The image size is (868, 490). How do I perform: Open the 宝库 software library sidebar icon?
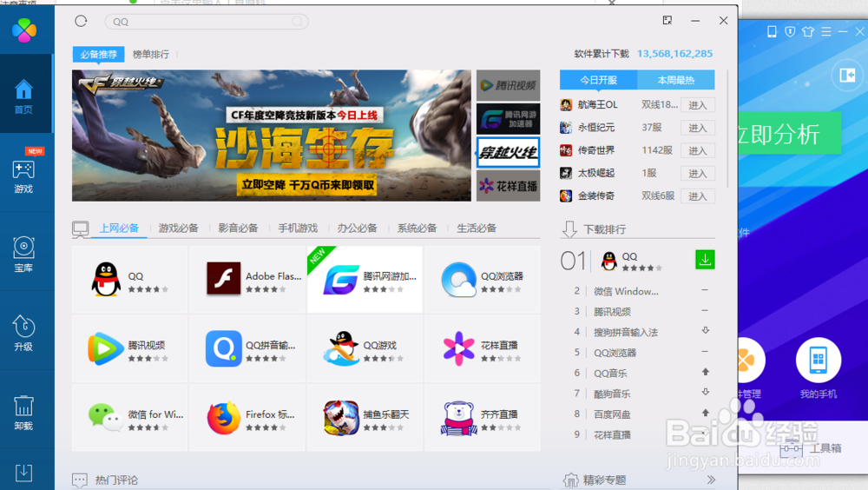click(x=23, y=255)
